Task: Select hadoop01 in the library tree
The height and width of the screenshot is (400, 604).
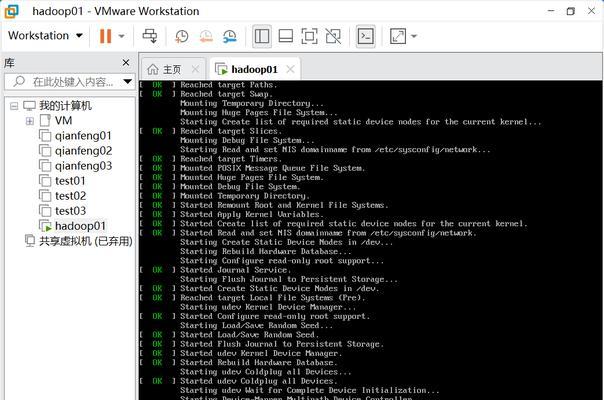Action: coord(80,226)
